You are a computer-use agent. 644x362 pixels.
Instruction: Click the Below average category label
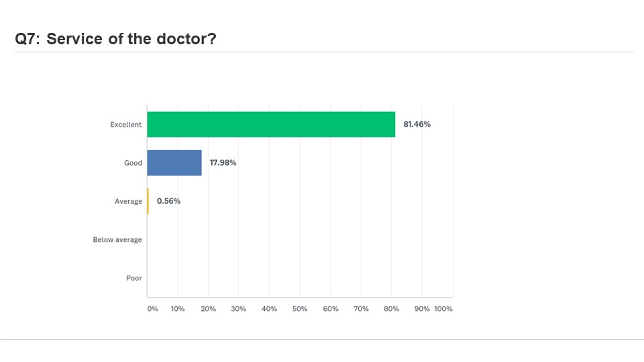(117, 240)
